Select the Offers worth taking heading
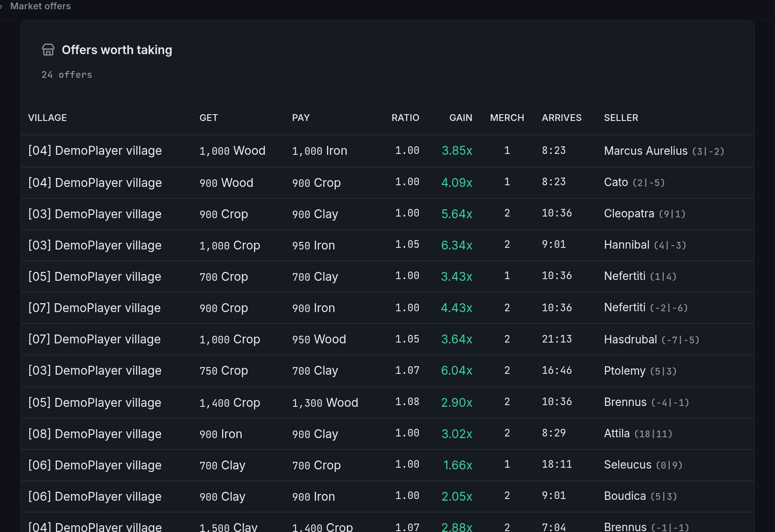This screenshot has width=775, height=532. click(x=117, y=50)
